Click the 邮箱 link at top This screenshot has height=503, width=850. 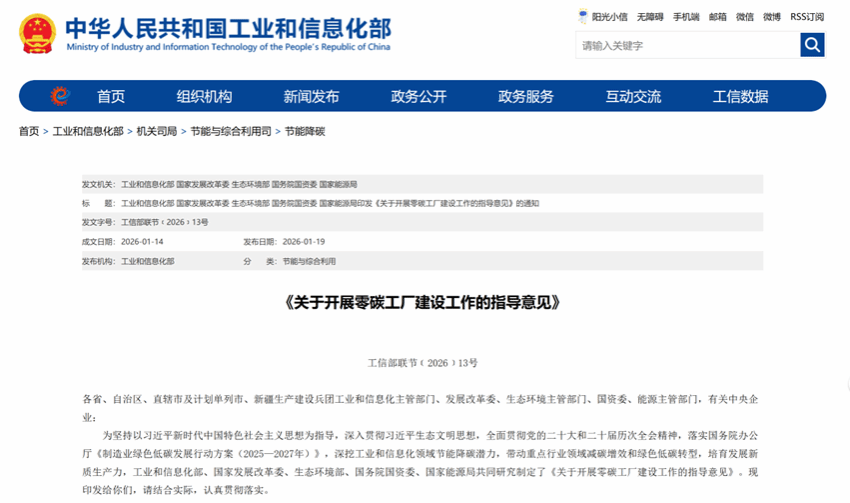718,17
